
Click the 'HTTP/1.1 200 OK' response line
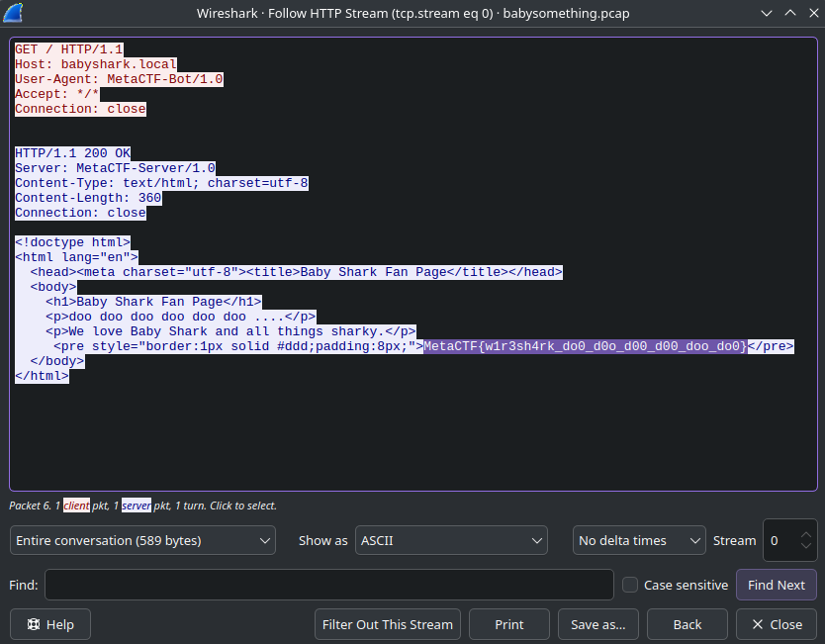[72, 153]
